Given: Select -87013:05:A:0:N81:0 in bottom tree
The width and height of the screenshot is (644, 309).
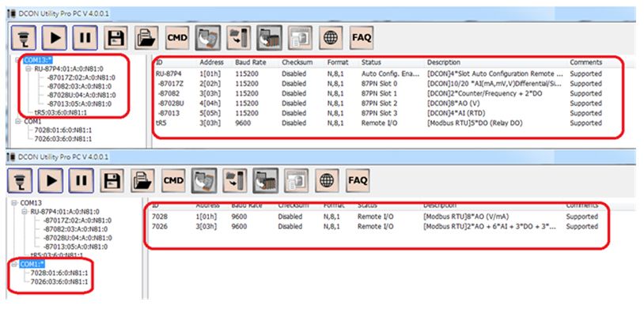Looking at the screenshot, I should pos(76,247).
